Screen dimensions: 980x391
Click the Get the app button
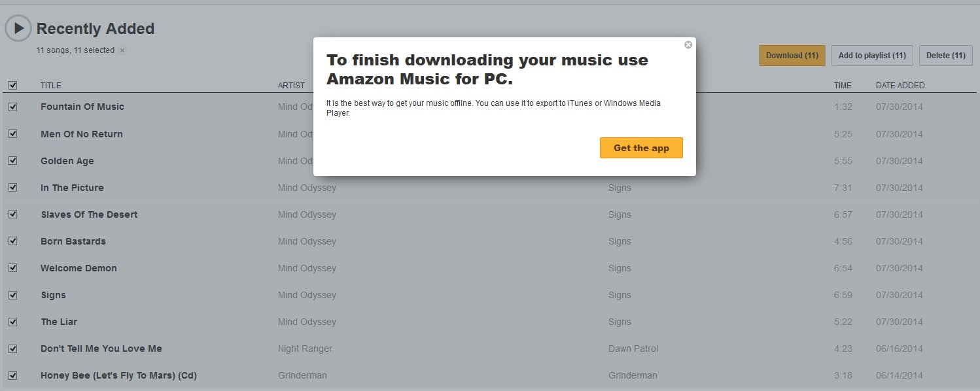pos(641,148)
